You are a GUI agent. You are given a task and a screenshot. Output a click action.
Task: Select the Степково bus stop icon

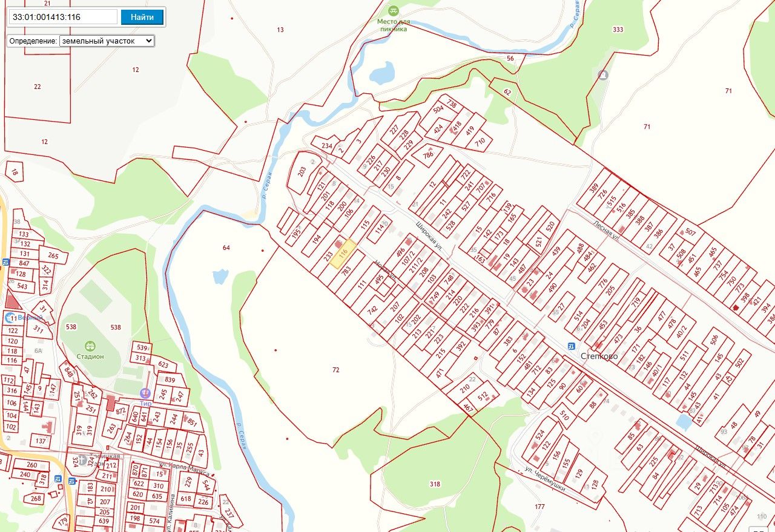pos(572,346)
